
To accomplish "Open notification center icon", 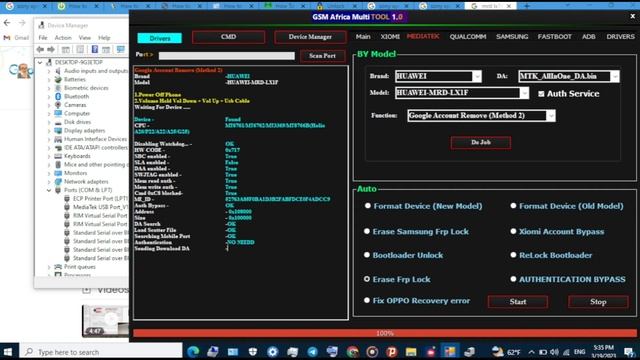I will tap(629, 352).
